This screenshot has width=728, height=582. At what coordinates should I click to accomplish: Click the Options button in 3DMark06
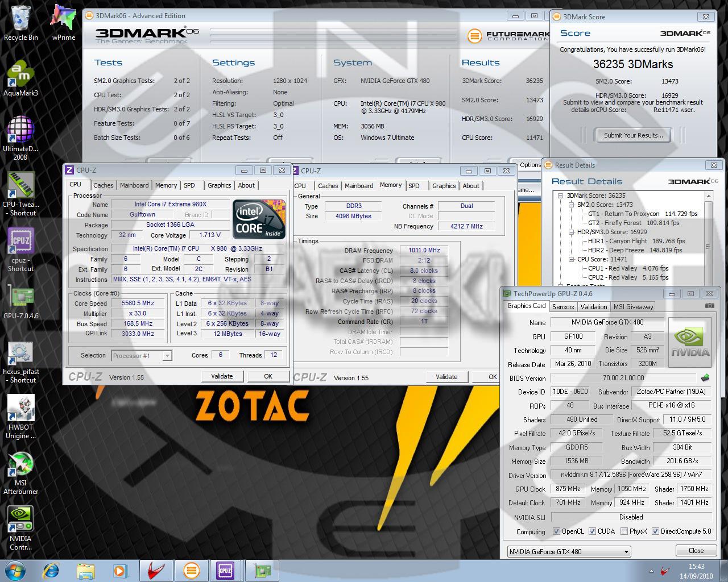(x=530, y=165)
